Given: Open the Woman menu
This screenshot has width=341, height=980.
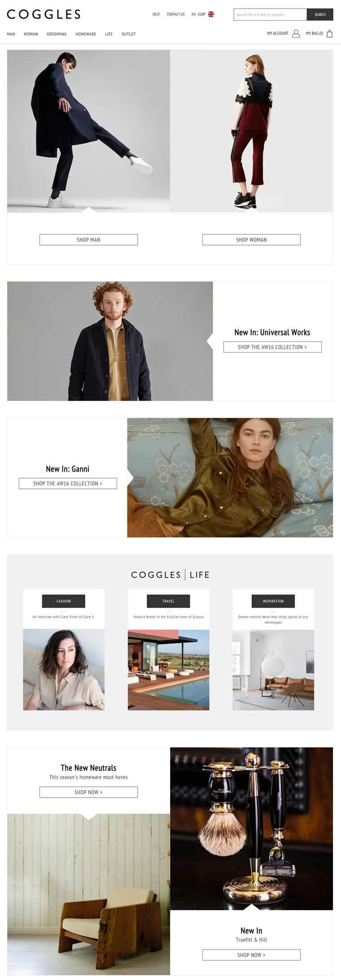Looking at the screenshot, I should pos(31,34).
